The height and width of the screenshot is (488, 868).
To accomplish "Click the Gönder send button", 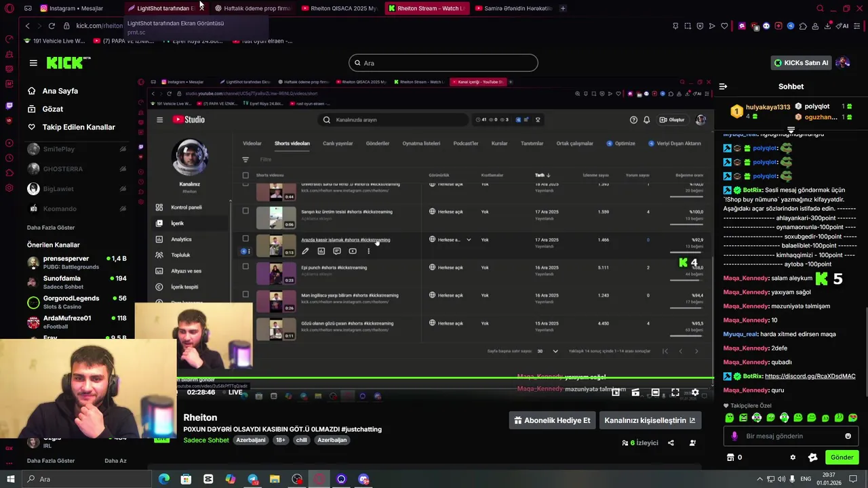I will pos(842,457).
